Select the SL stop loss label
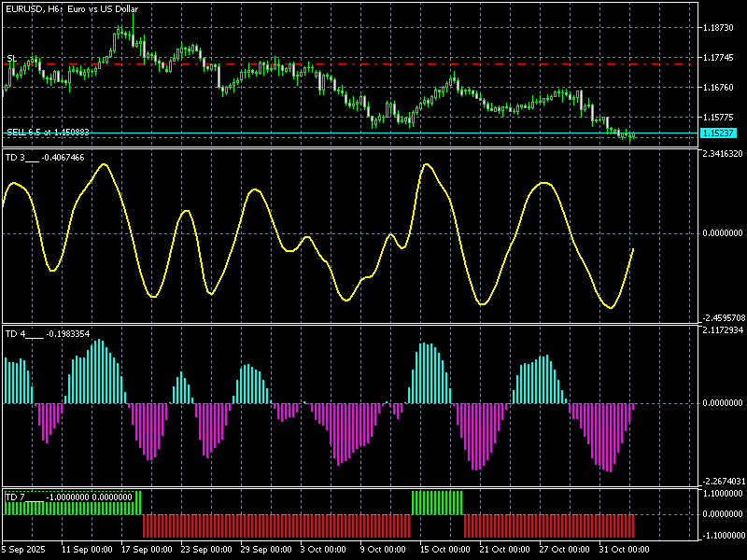The image size is (747, 560). pos(11,59)
